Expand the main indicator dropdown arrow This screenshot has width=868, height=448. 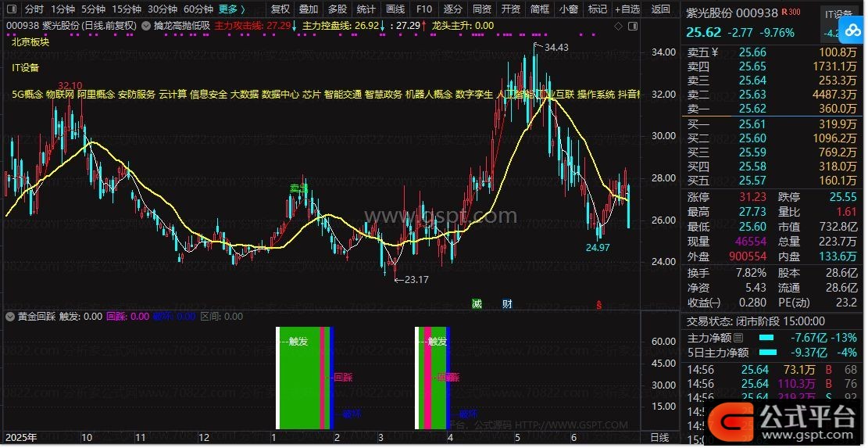coord(145,26)
